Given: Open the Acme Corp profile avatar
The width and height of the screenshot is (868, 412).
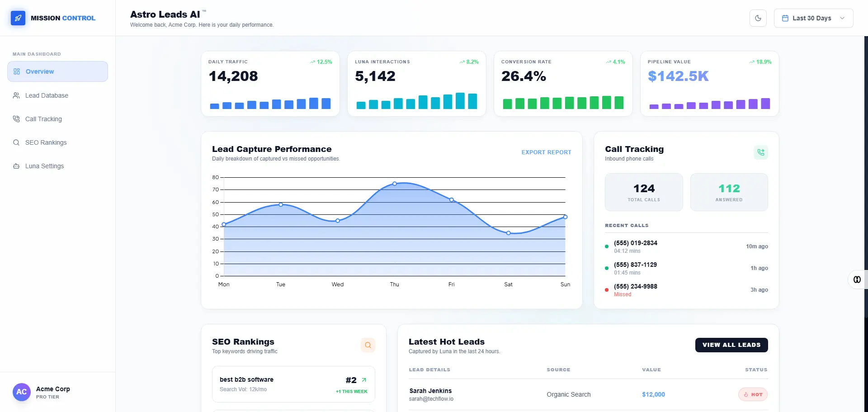Looking at the screenshot, I should pyautogui.click(x=21, y=392).
